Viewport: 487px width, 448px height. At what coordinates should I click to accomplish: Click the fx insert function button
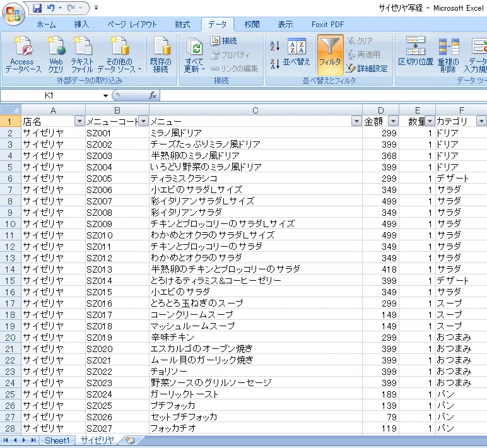(153, 95)
